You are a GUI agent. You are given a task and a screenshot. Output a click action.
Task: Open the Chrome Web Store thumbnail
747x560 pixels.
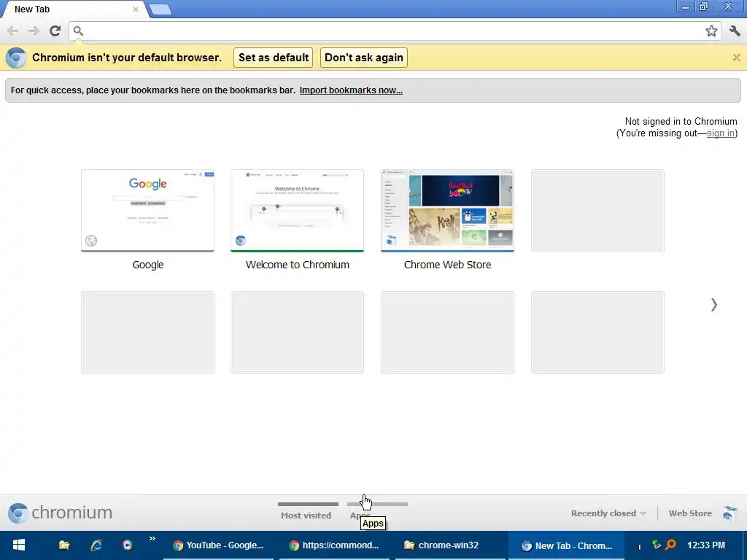[x=447, y=211]
